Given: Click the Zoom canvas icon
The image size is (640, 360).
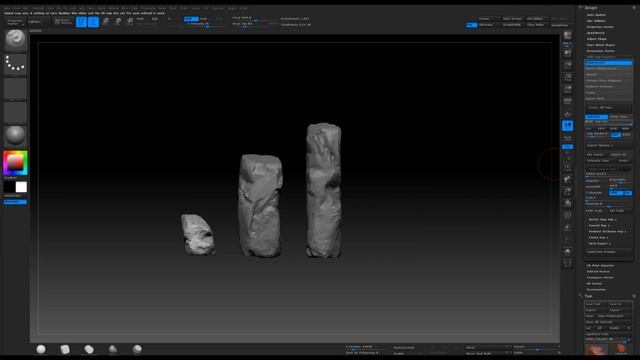Looking at the screenshot, I should click(567, 65).
